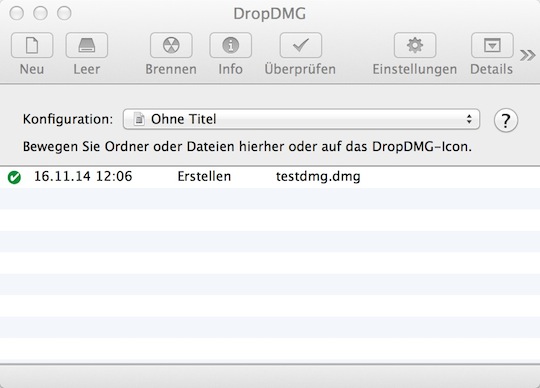Select the testdmg.dmg file name
Viewport: 540px width, 388px height.
(318, 177)
